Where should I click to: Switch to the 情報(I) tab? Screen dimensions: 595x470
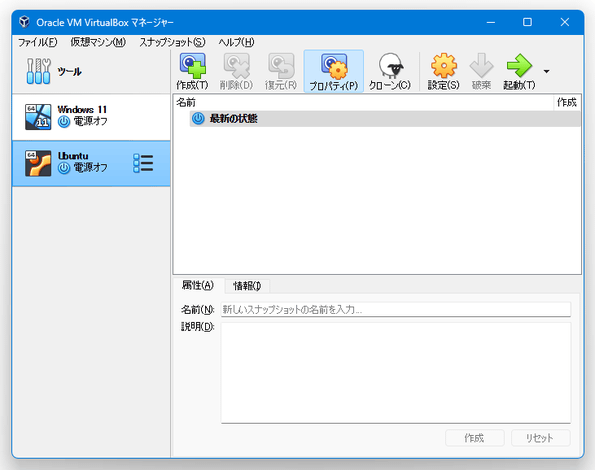(247, 286)
